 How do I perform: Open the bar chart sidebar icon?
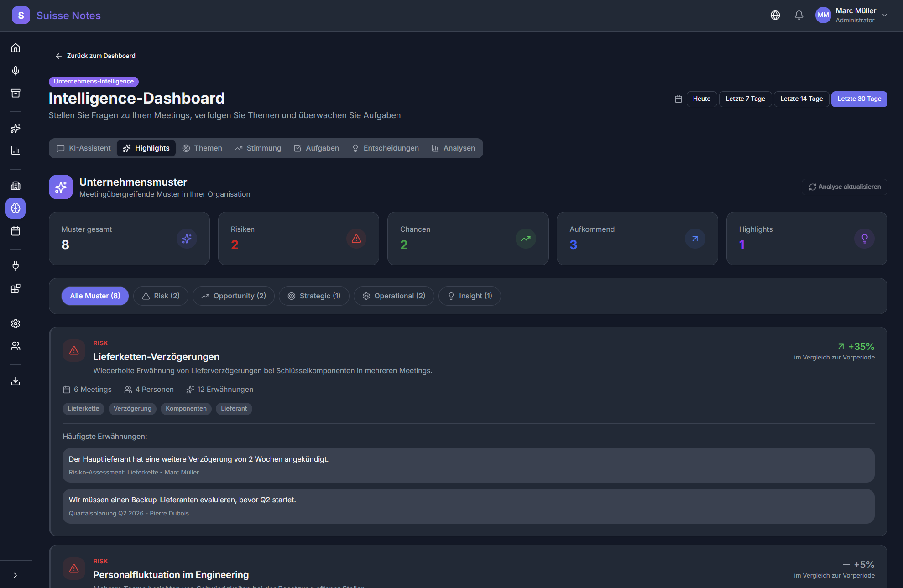(16, 151)
